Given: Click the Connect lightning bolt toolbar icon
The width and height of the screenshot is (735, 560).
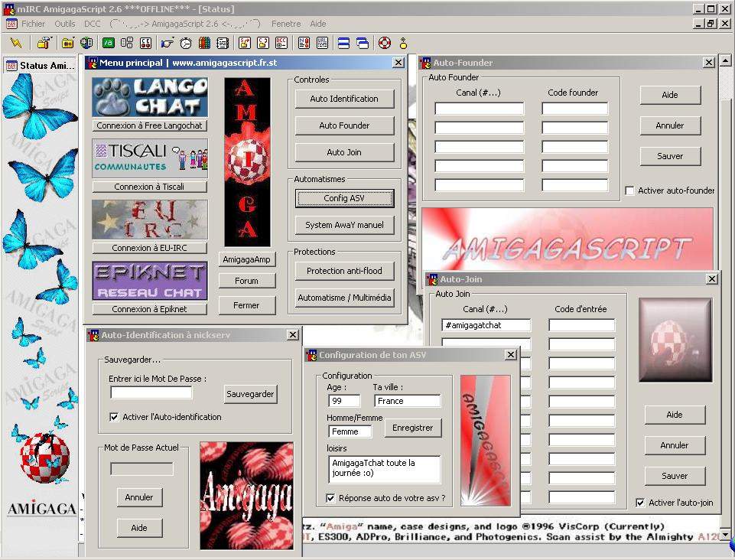Looking at the screenshot, I should pyautogui.click(x=16, y=44).
